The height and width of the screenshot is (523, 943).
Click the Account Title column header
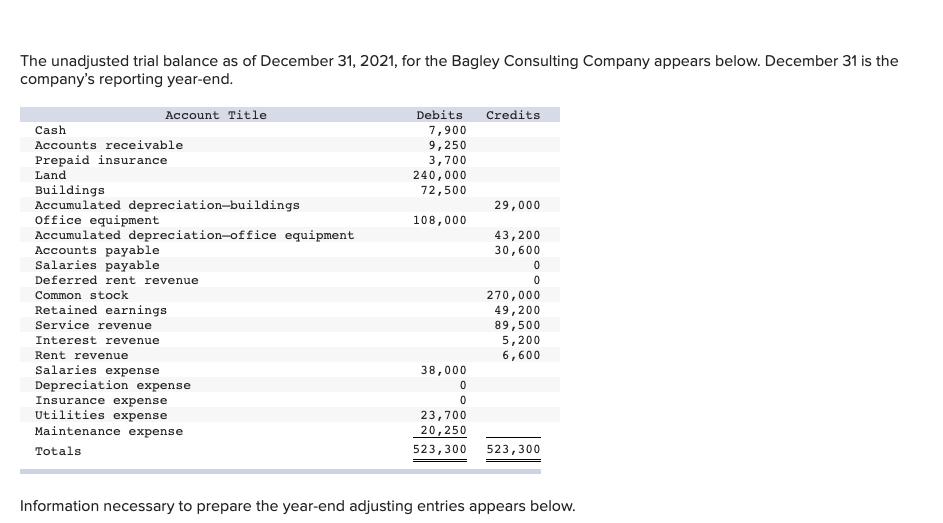coord(216,115)
